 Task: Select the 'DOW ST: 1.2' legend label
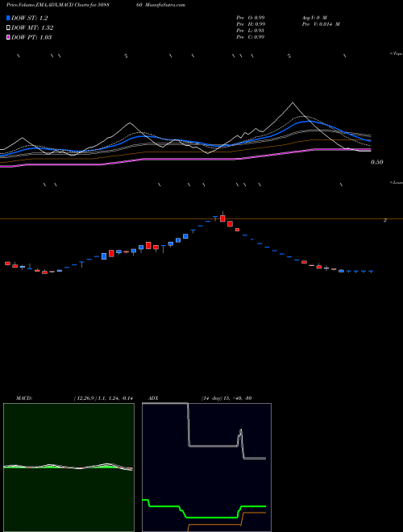[30, 18]
